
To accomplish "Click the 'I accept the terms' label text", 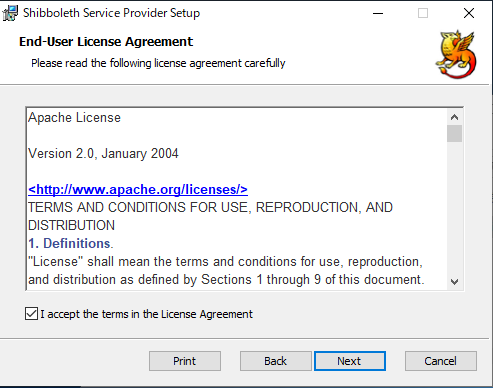I will [147, 314].
